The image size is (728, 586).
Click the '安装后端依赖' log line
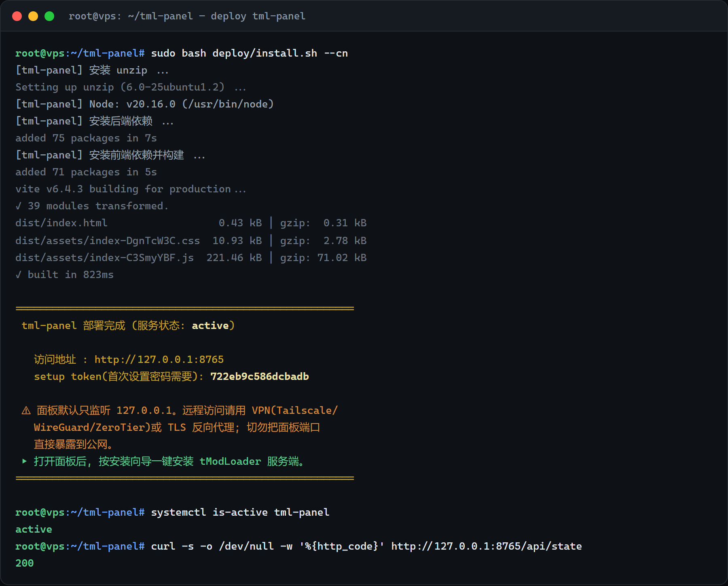click(95, 121)
